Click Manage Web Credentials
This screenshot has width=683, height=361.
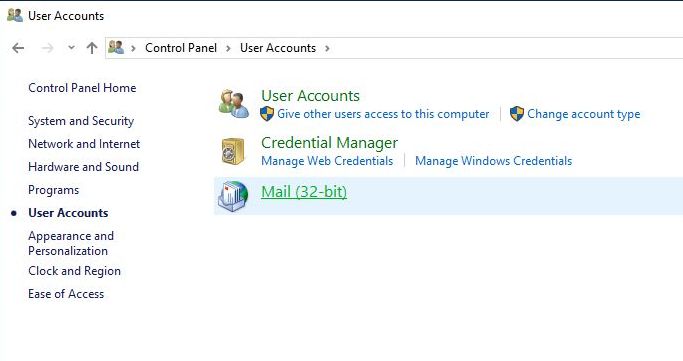click(x=327, y=161)
